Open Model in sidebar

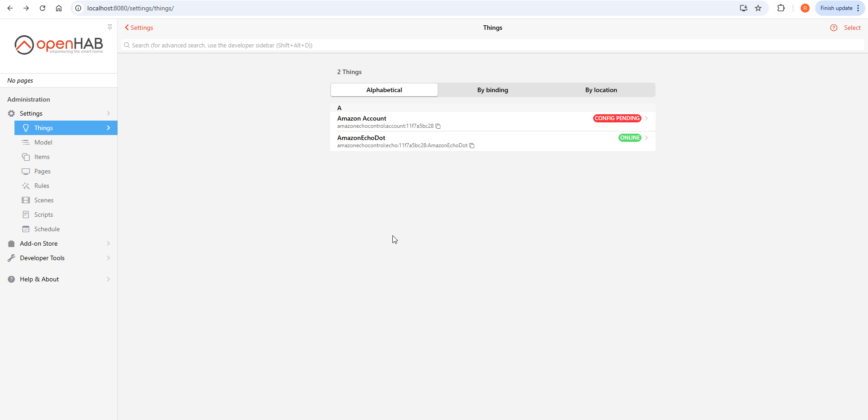(x=66, y=142)
